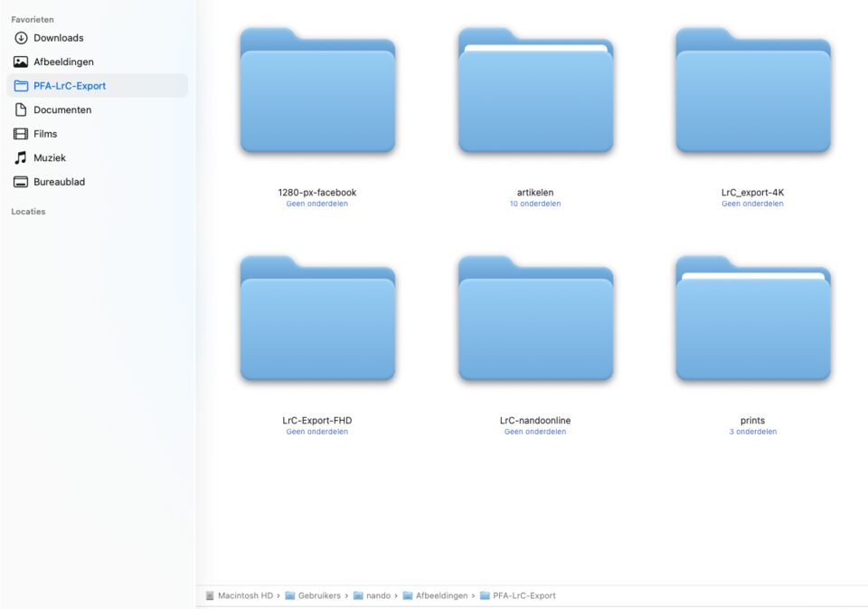Click the Muziek note icon in sidebar
Image resolution: width=868 pixels, height=609 pixels.
click(21, 158)
